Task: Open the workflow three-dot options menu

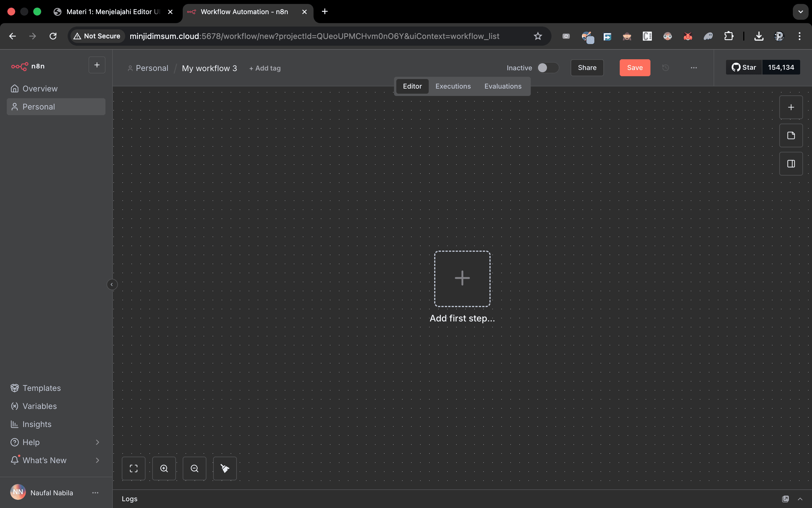Action: click(x=694, y=68)
